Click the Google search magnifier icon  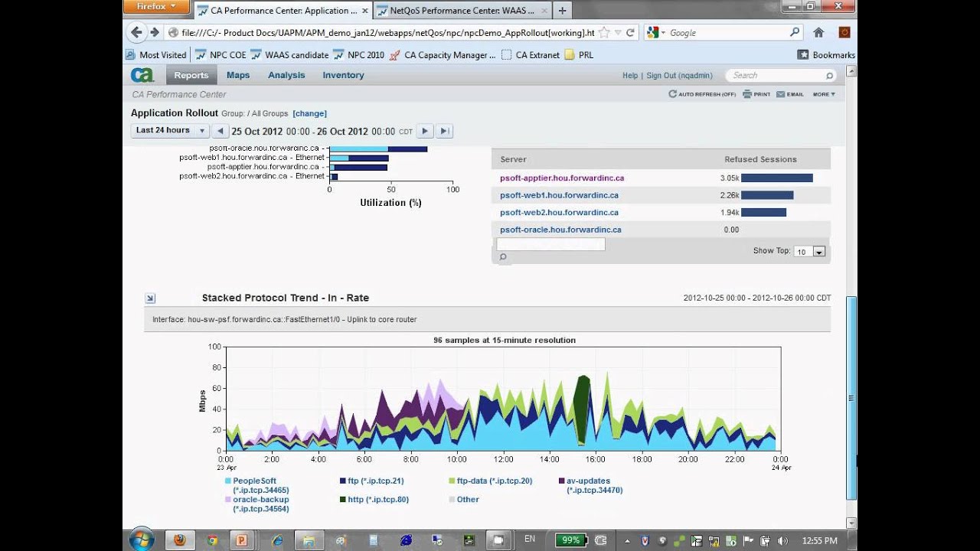coord(795,32)
